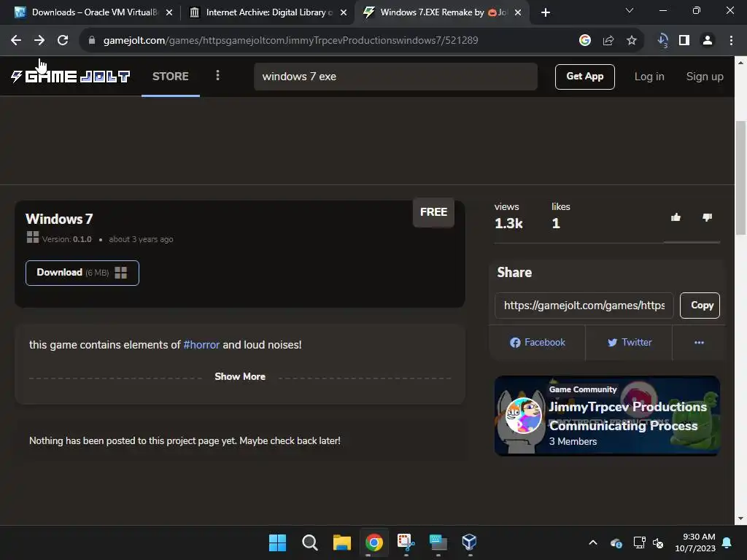Click the share URL text field
This screenshot has width=747, height=560.
coord(584,306)
